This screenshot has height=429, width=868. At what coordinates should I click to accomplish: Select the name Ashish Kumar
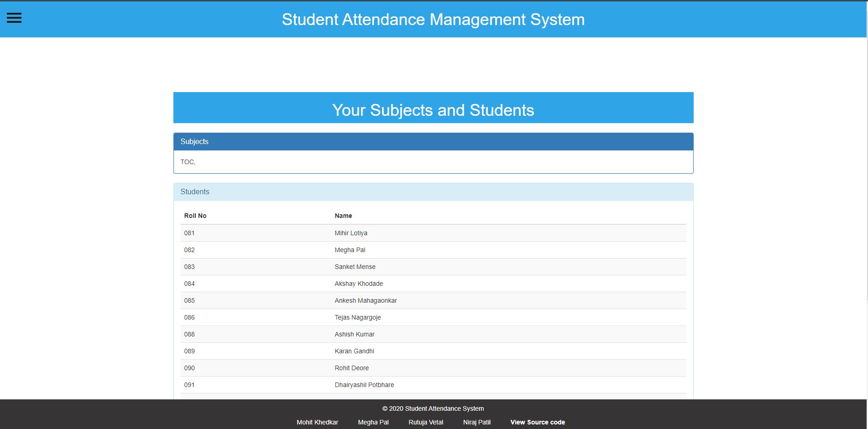point(355,334)
